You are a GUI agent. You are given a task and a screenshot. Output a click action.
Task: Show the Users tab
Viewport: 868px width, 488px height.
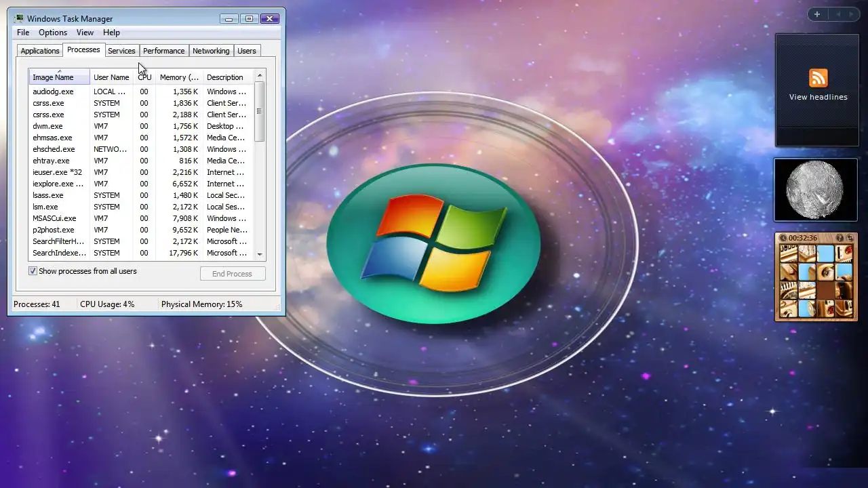point(247,51)
